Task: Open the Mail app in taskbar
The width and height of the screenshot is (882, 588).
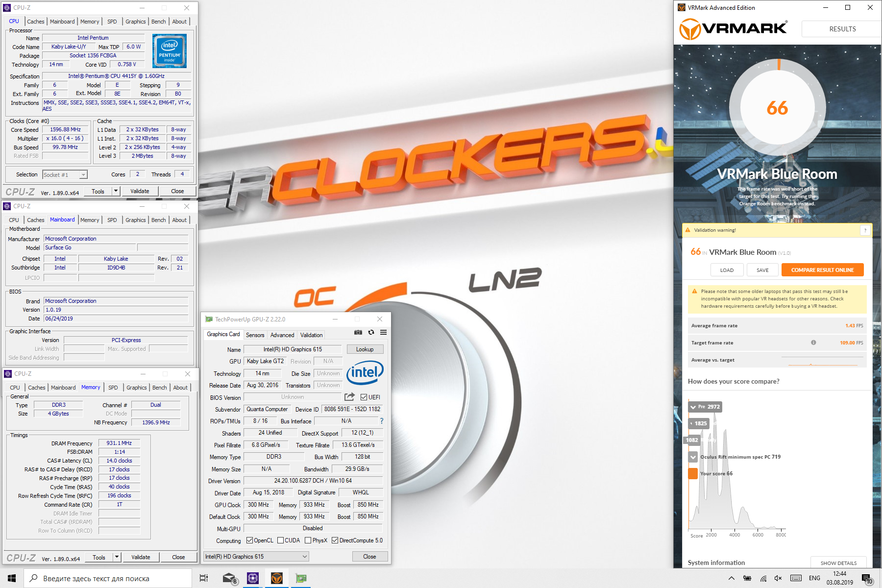Action: (x=229, y=578)
